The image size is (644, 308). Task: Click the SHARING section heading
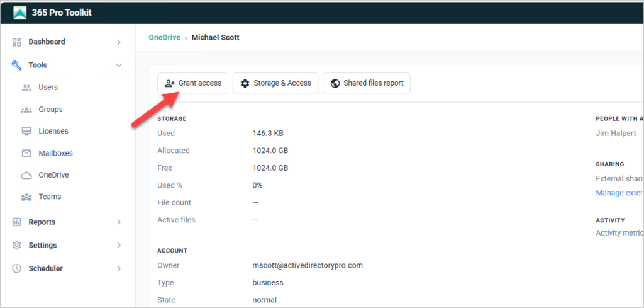tap(610, 164)
